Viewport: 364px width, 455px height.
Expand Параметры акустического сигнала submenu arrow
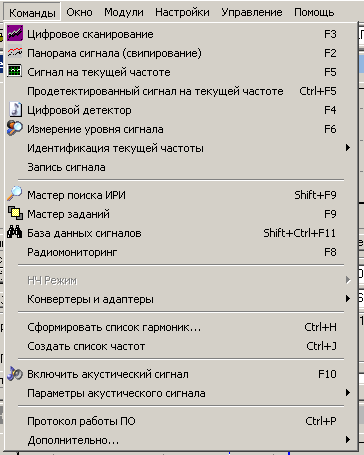[348, 393]
